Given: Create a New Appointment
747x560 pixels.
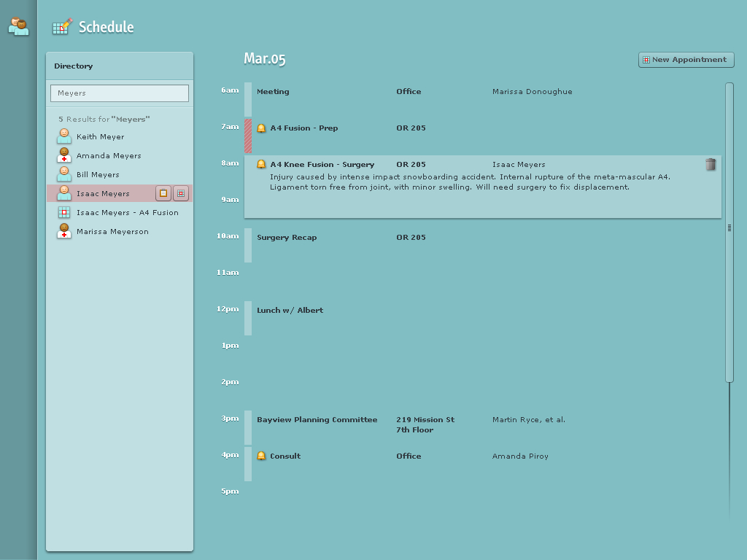Looking at the screenshot, I should coord(686,60).
